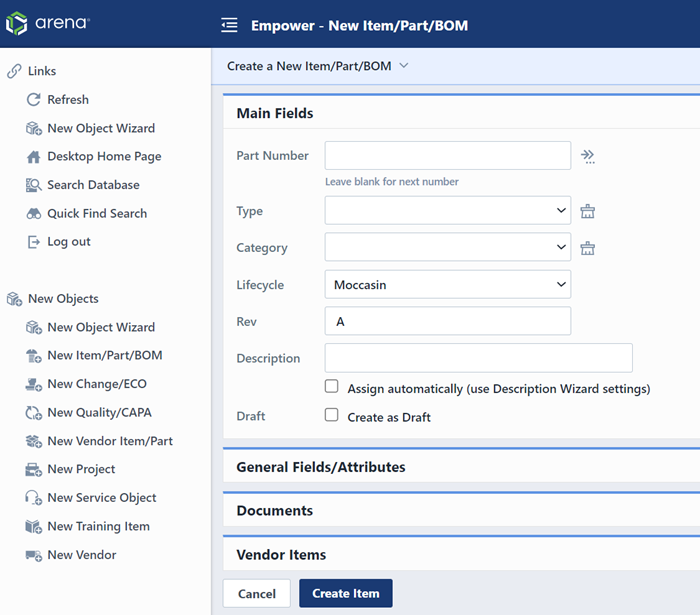Check the Create as Draft checkbox
The width and height of the screenshot is (700, 615).
pos(332,416)
